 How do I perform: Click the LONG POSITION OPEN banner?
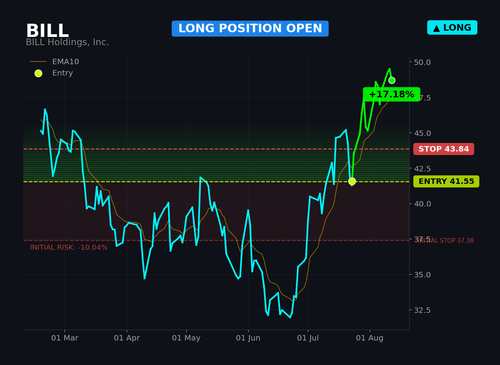click(250, 28)
